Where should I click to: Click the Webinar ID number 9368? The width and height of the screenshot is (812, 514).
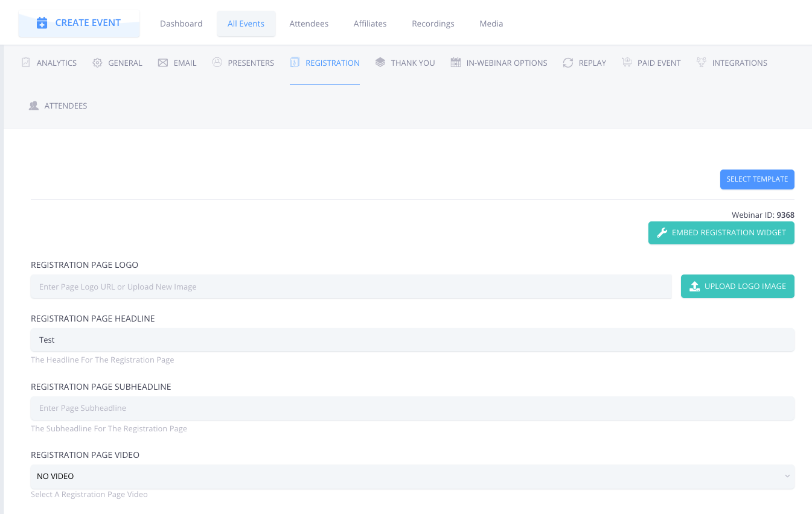point(785,215)
